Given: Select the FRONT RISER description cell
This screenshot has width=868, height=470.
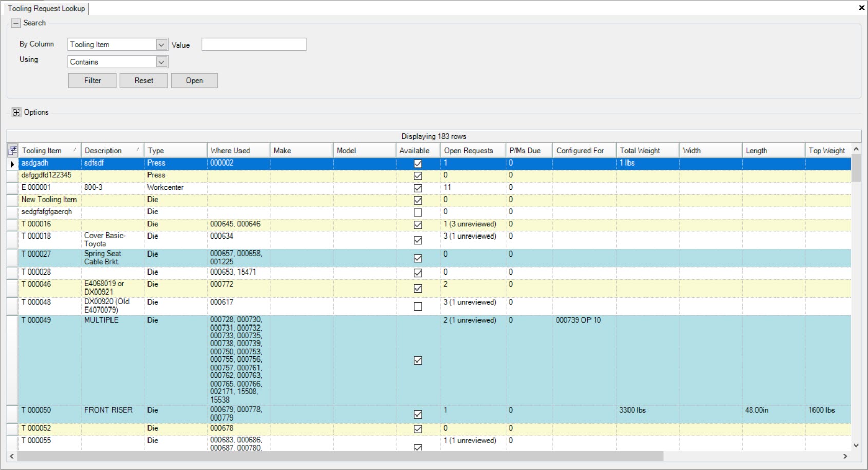Looking at the screenshot, I should tap(113, 414).
